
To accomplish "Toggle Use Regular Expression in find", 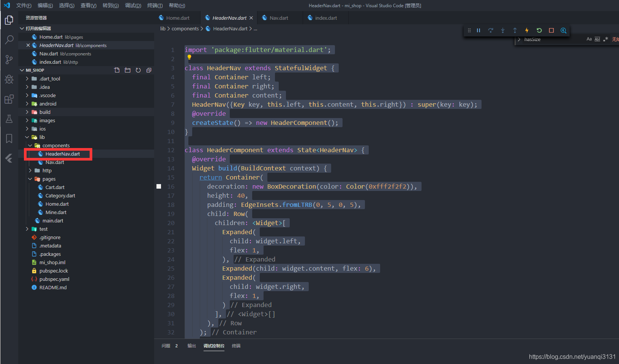I will tap(606, 39).
